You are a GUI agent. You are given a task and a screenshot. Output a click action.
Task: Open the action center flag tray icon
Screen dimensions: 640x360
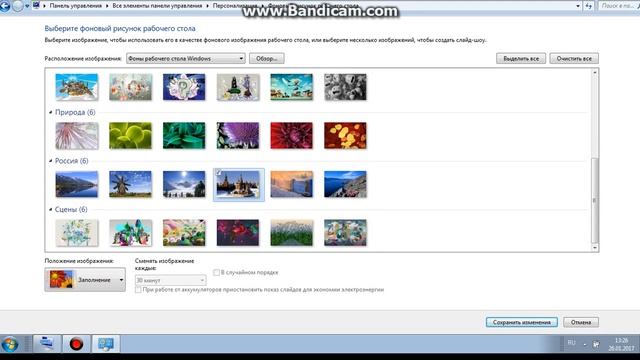click(596, 344)
